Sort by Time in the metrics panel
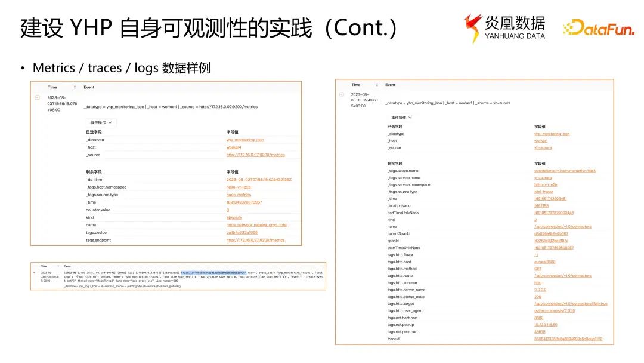This screenshot has height=363, width=644. 75,87
